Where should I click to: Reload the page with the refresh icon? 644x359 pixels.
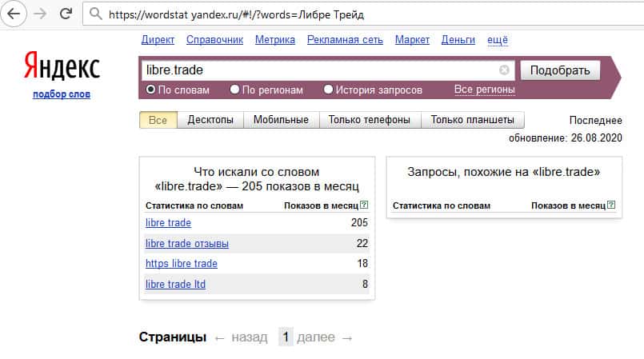pos(66,14)
